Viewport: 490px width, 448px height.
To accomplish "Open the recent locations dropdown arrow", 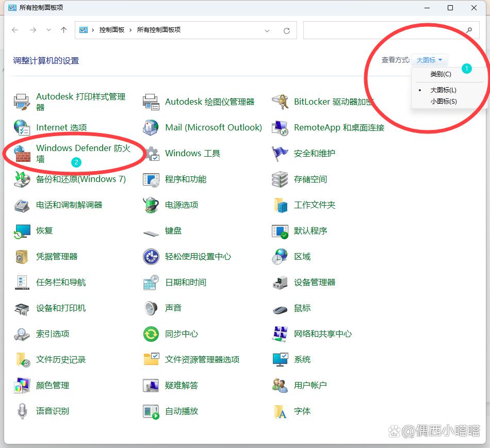I will click(x=48, y=30).
